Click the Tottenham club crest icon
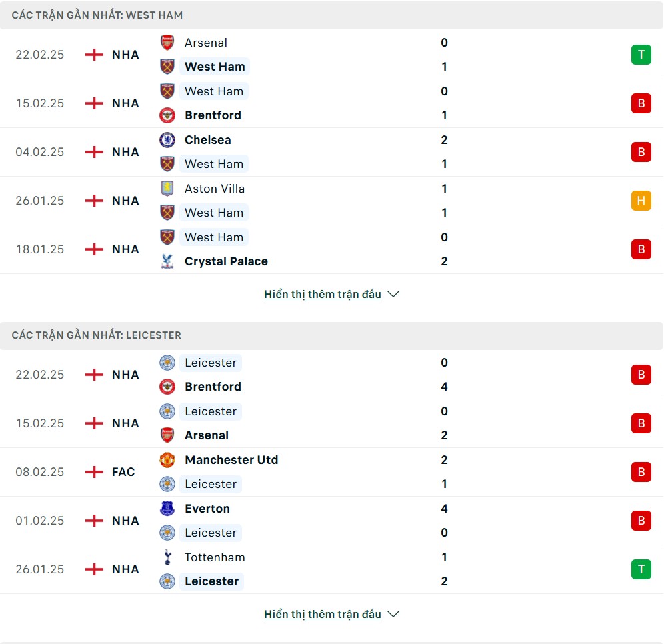The image size is (664, 644). [x=167, y=557]
